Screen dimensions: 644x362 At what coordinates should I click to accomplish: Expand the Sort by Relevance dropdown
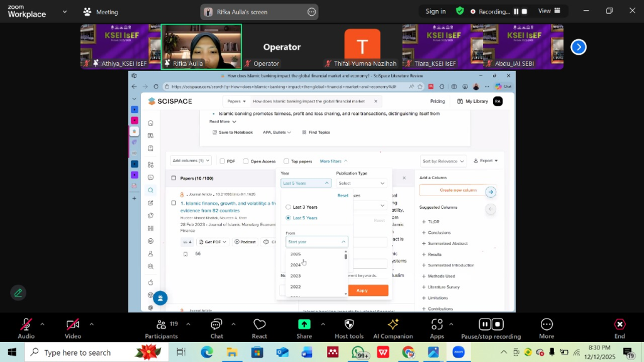[444, 161]
